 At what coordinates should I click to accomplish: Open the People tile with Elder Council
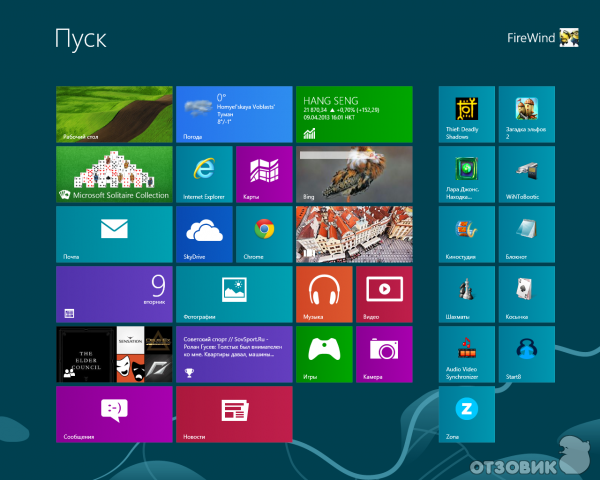click(x=114, y=354)
